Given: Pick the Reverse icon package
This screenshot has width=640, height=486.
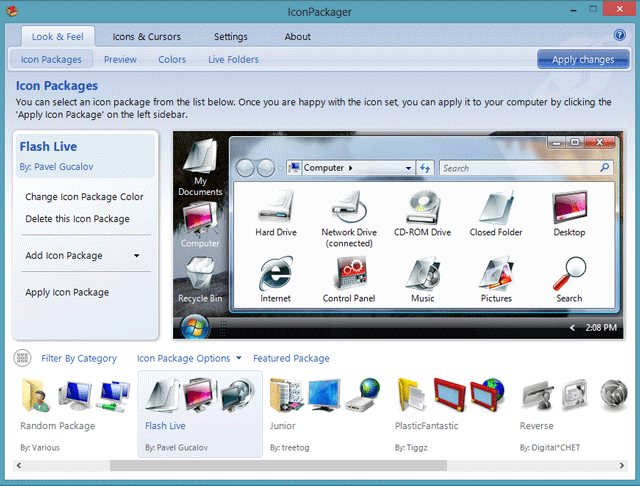Looking at the screenshot, I should pos(573,414).
